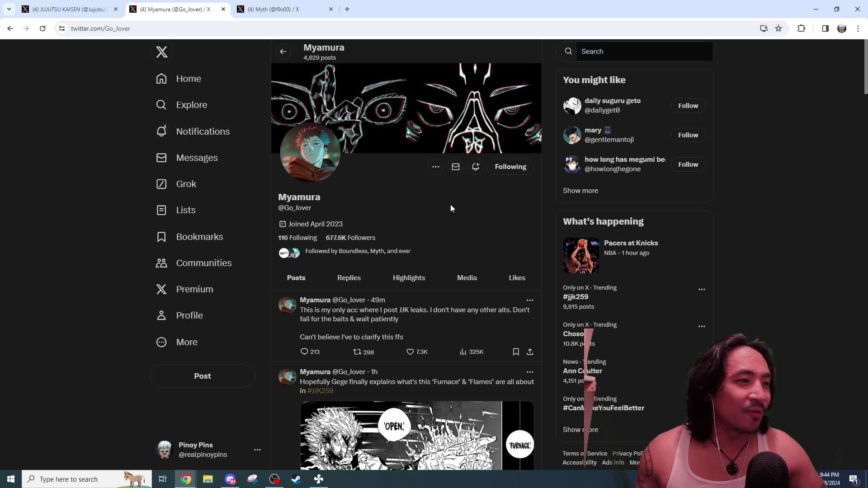
Task: Open Windows Start menu
Action: pyautogui.click(x=11, y=479)
